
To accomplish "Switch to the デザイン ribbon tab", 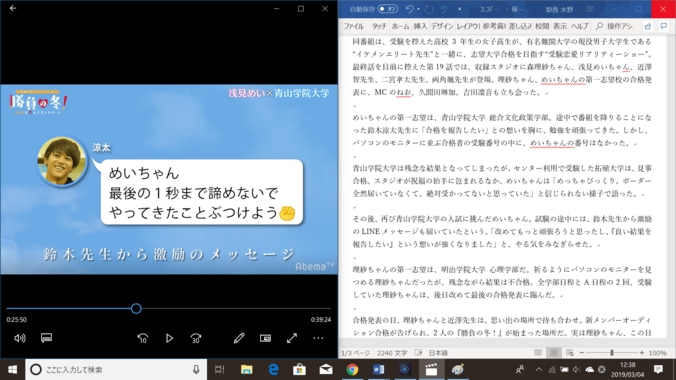I will (442, 26).
